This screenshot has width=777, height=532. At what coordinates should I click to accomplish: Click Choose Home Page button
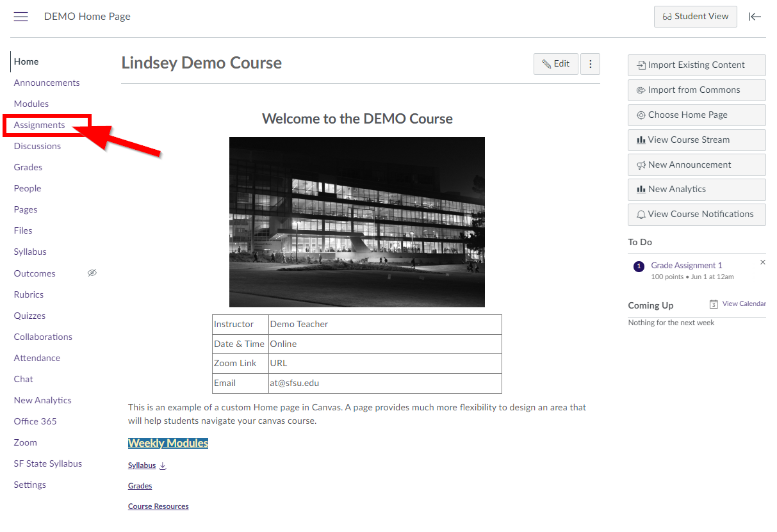(697, 115)
